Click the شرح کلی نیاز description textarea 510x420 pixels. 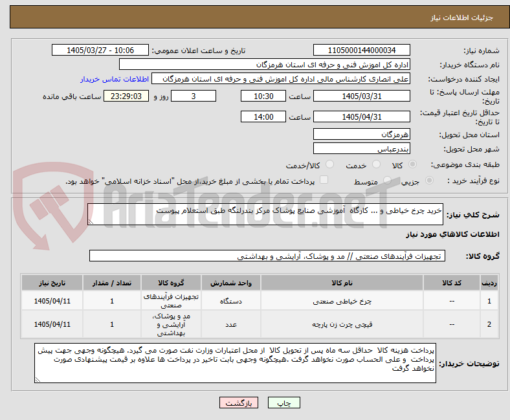[265, 214]
